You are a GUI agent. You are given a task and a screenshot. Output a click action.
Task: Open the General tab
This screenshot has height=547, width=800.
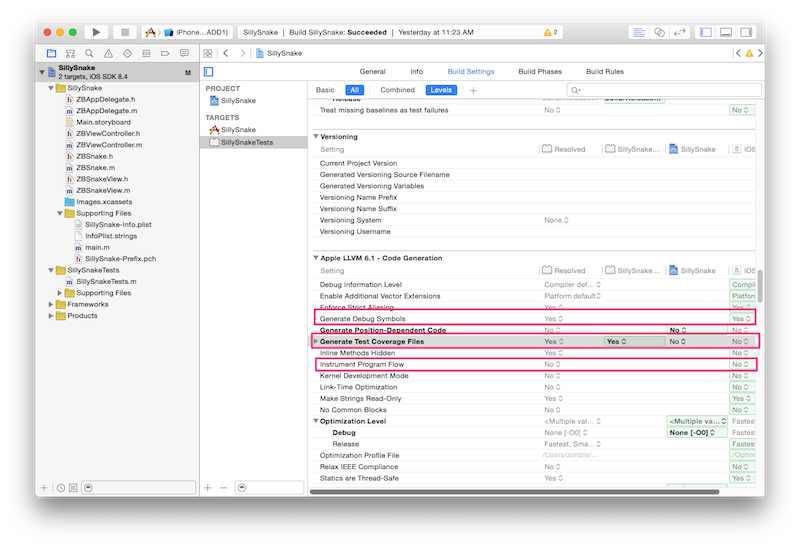[372, 72]
